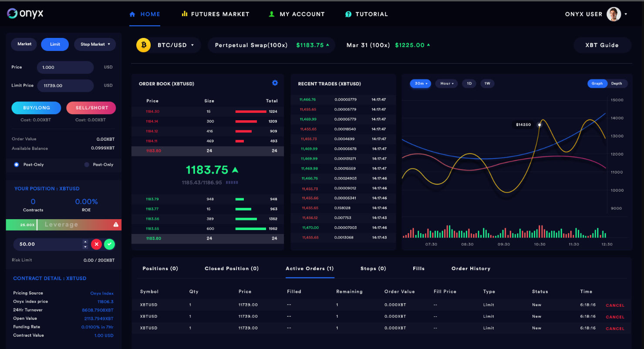Click the Onyx User profile avatar

coord(614,14)
